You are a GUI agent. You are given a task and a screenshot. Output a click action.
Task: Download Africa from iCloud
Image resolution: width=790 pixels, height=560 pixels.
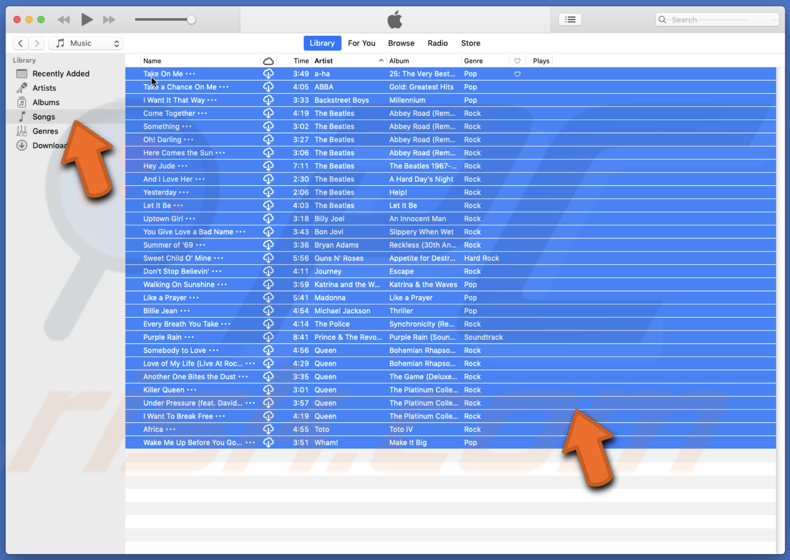coord(268,429)
